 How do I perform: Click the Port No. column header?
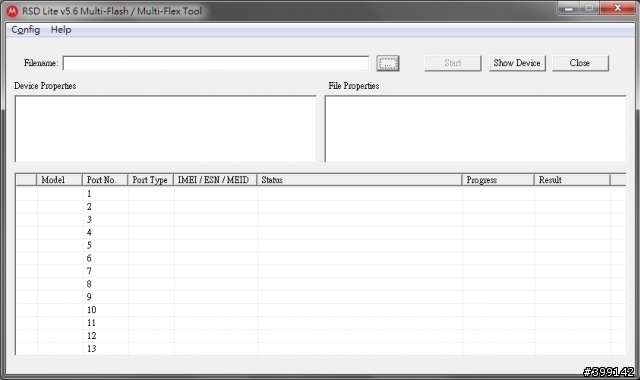tap(105, 180)
